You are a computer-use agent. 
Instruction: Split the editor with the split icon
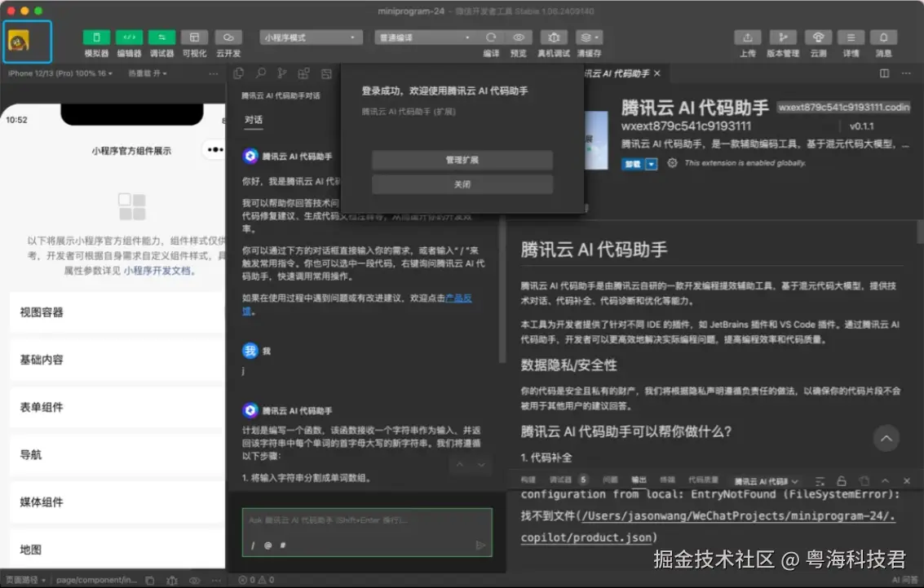tap(885, 73)
